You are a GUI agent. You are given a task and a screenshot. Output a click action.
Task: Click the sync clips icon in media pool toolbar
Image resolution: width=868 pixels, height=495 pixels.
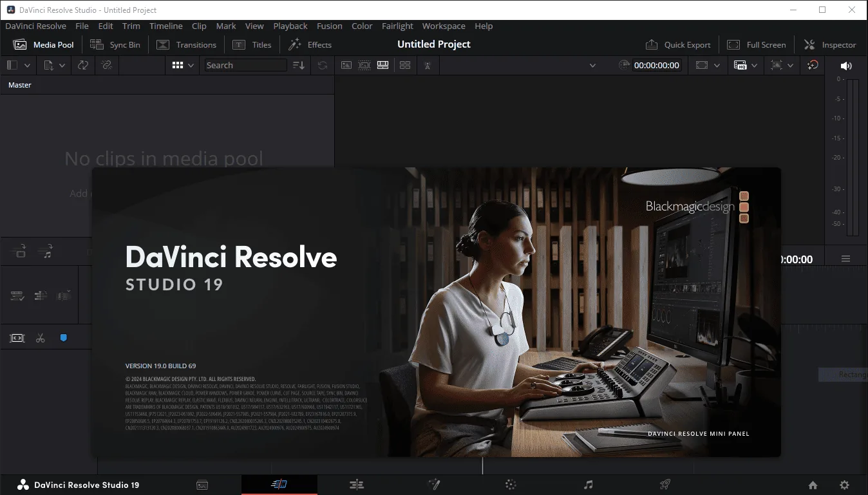point(82,65)
